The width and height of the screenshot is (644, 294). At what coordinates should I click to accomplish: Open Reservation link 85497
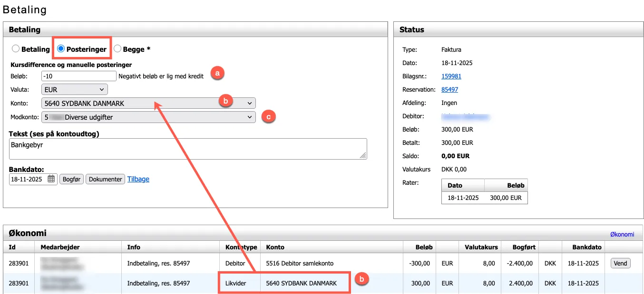coord(449,89)
